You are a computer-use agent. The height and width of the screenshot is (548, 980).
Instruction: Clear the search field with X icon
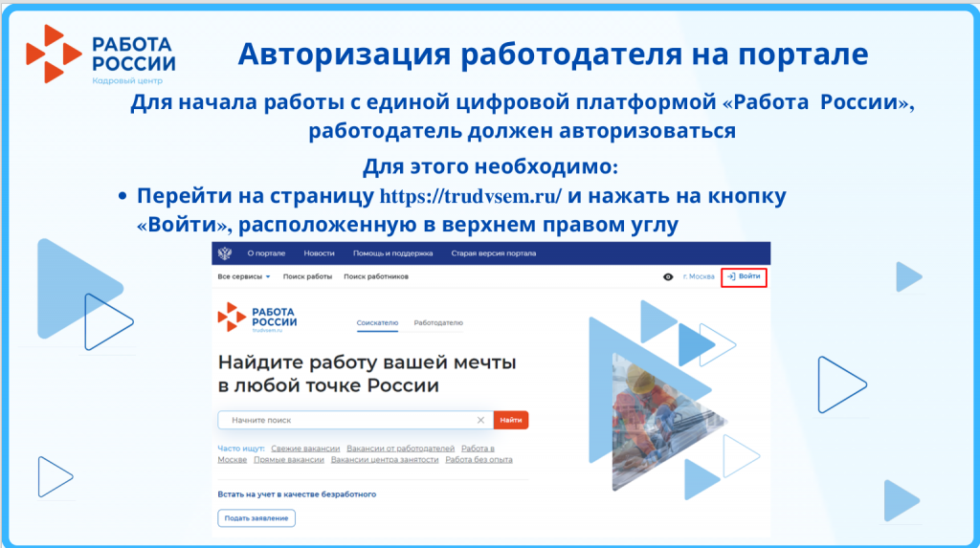coord(480,420)
